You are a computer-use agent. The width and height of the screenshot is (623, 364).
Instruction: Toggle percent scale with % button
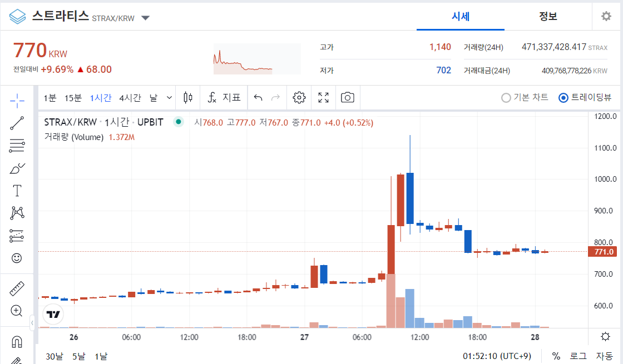[x=556, y=356]
